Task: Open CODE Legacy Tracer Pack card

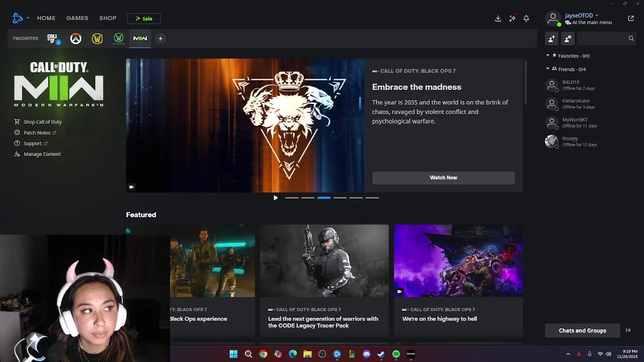Action: 325,281
